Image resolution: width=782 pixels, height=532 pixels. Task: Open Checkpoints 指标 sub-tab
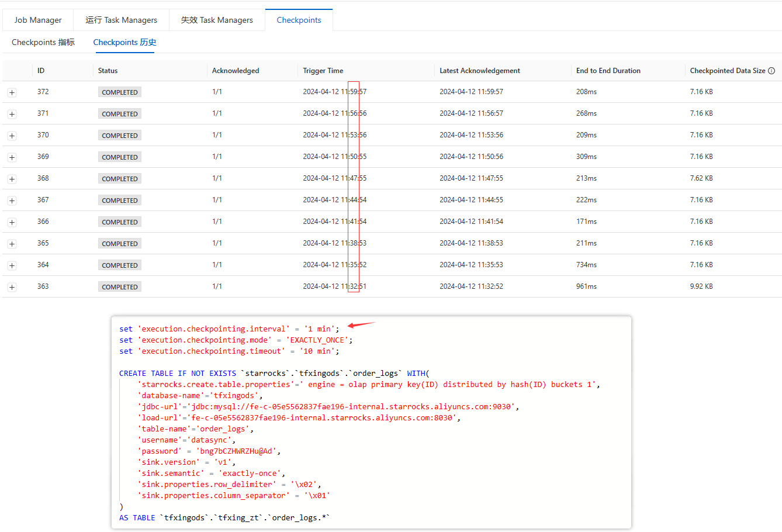pyautogui.click(x=43, y=42)
